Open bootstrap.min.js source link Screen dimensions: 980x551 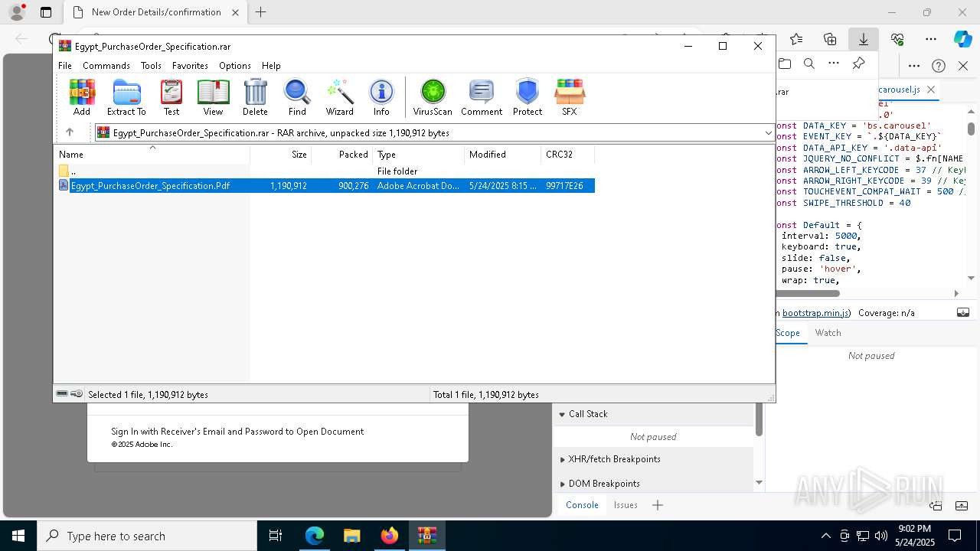pyautogui.click(x=815, y=313)
